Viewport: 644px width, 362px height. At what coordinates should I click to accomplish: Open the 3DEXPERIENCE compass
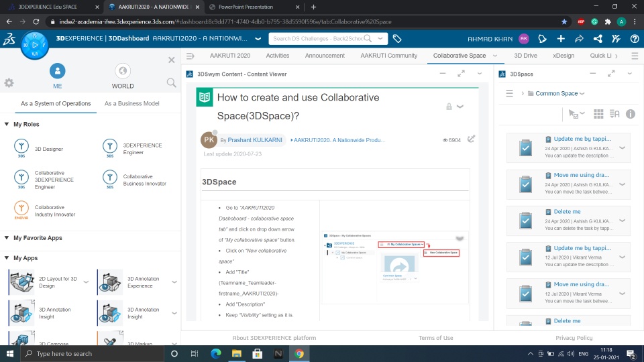pyautogui.click(x=35, y=45)
